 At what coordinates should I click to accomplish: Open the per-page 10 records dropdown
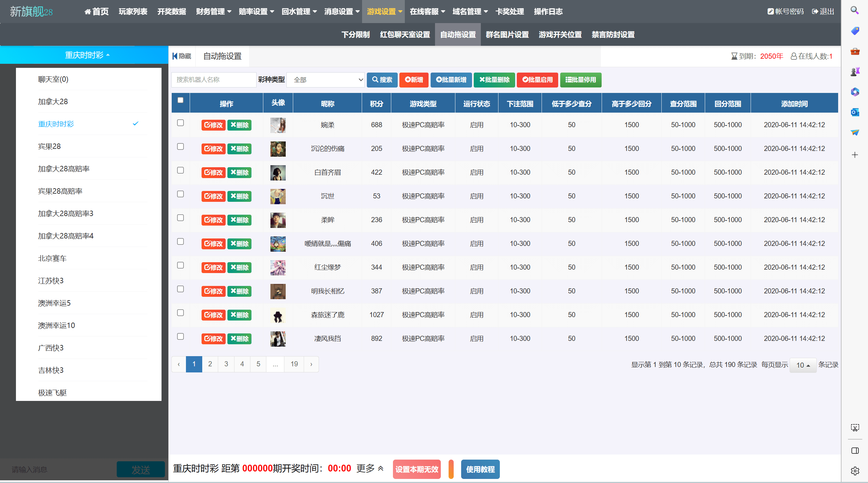pyautogui.click(x=803, y=365)
